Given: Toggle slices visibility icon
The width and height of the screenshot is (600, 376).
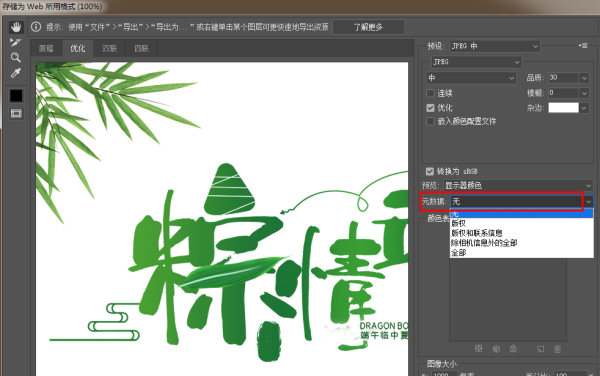Looking at the screenshot, I should pos(16,114).
